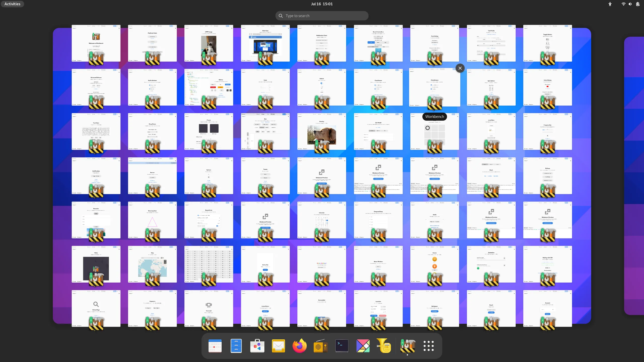Open Firefox from the dock
Viewport: 644px width, 362px height.
tap(299, 346)
